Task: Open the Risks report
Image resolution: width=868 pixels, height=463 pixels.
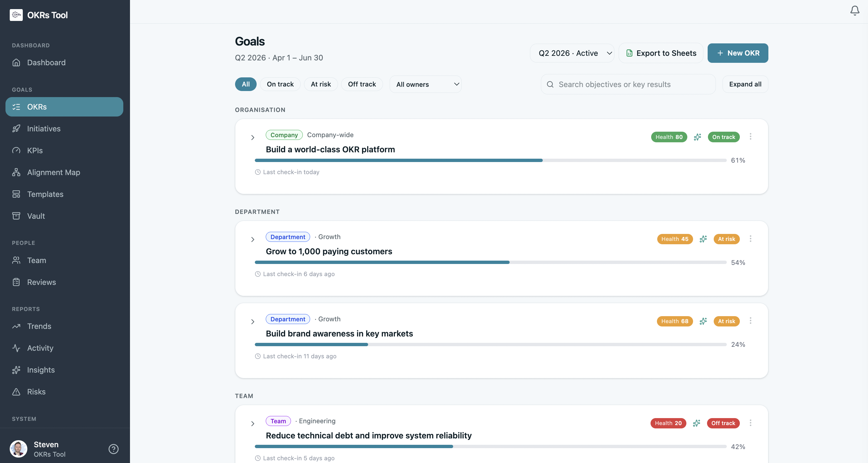Action: (x=36, y=392)
